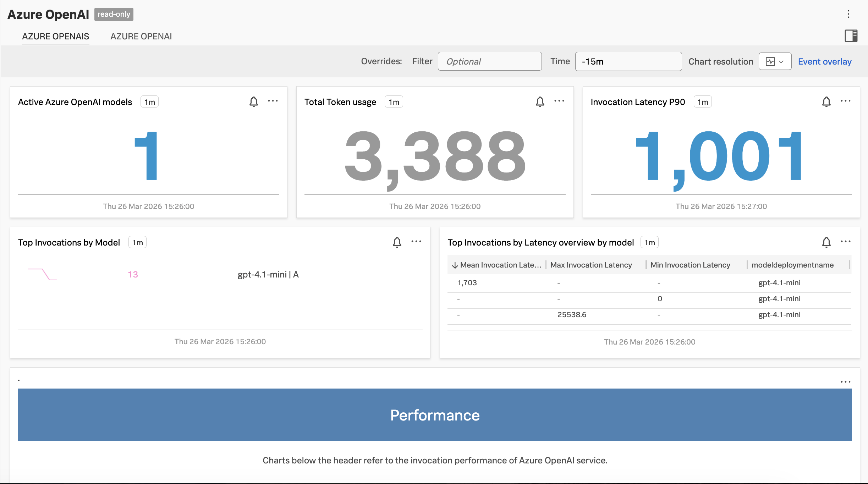Click 1m badge on Latency overview by model

click(x=650, y=242)
